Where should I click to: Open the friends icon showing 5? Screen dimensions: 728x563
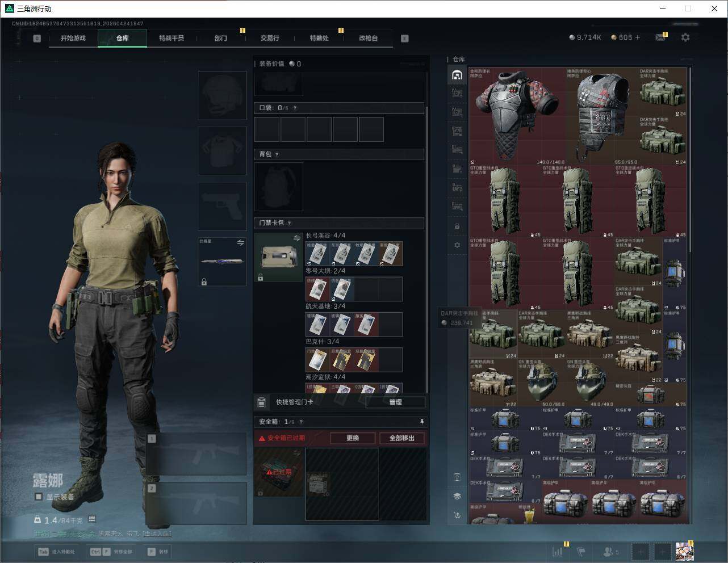610,551
